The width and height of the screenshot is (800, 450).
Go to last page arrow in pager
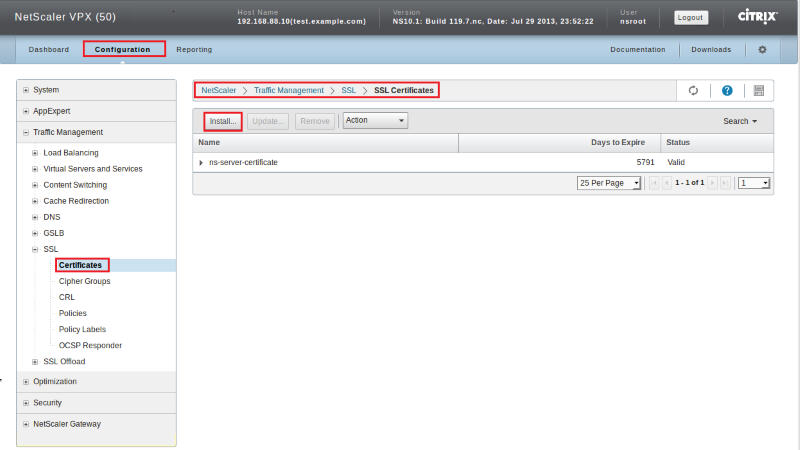point(724,183)
